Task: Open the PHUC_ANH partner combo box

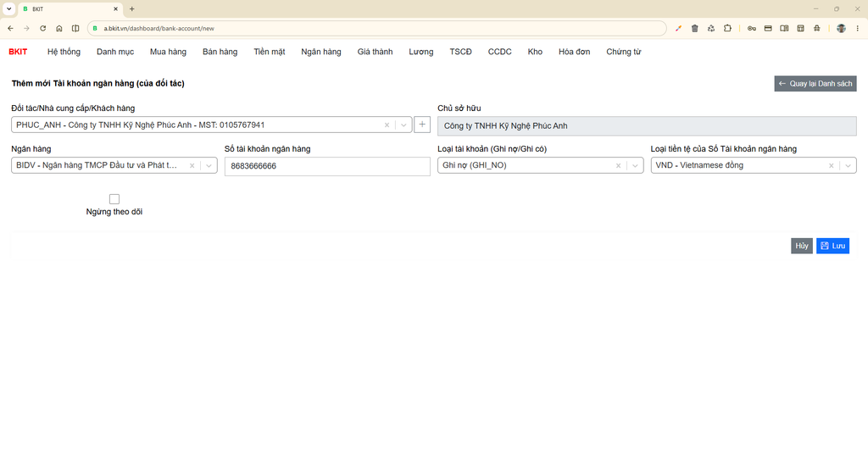Action: pyautogui.click(x=211, y=125)
